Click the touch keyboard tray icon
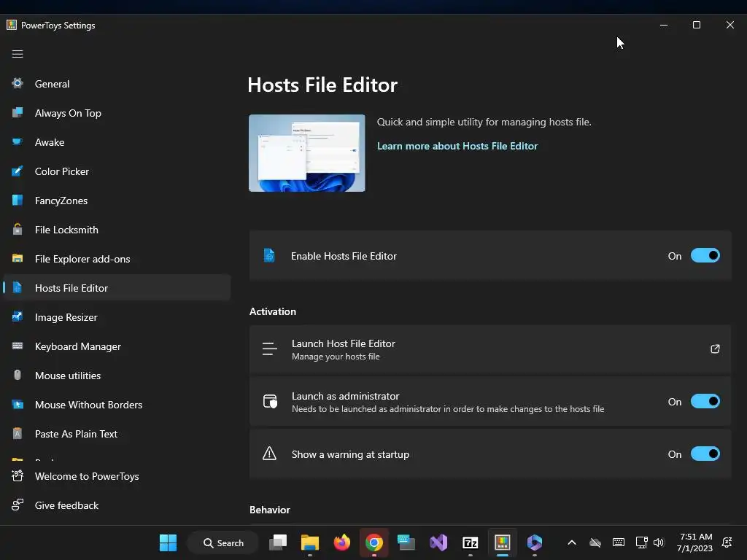The image size is (747, 560). (619, 542)
